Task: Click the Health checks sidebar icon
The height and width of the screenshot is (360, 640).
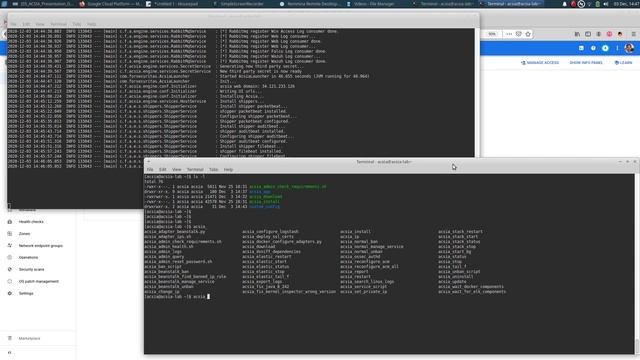Action: tap(10, 222)
